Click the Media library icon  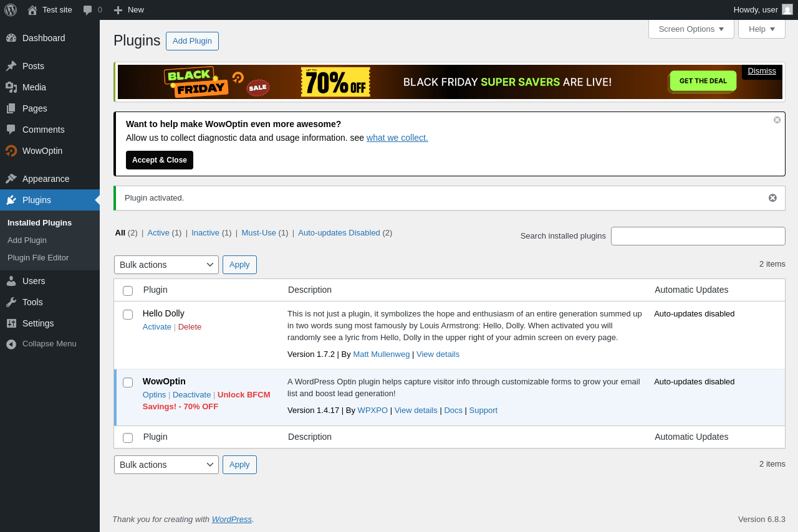[x=11, y=87]
